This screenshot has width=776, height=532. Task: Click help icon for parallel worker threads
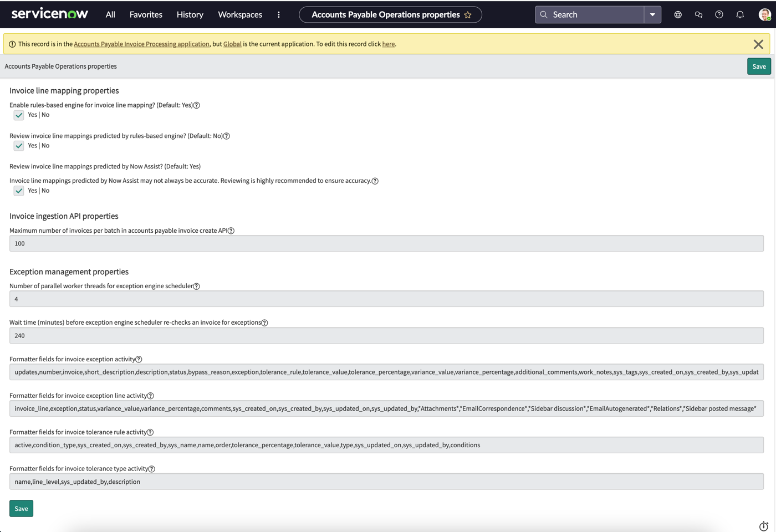196,287
